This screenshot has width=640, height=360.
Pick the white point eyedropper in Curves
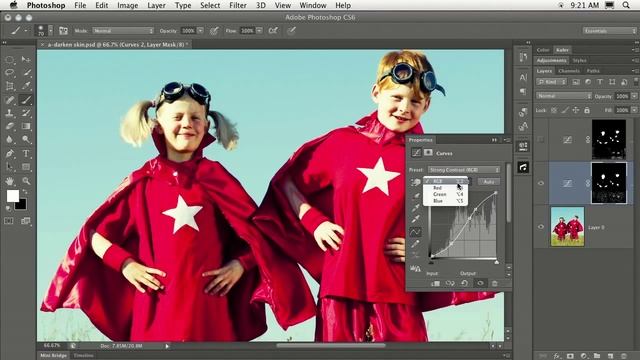[x=416, y=220]
